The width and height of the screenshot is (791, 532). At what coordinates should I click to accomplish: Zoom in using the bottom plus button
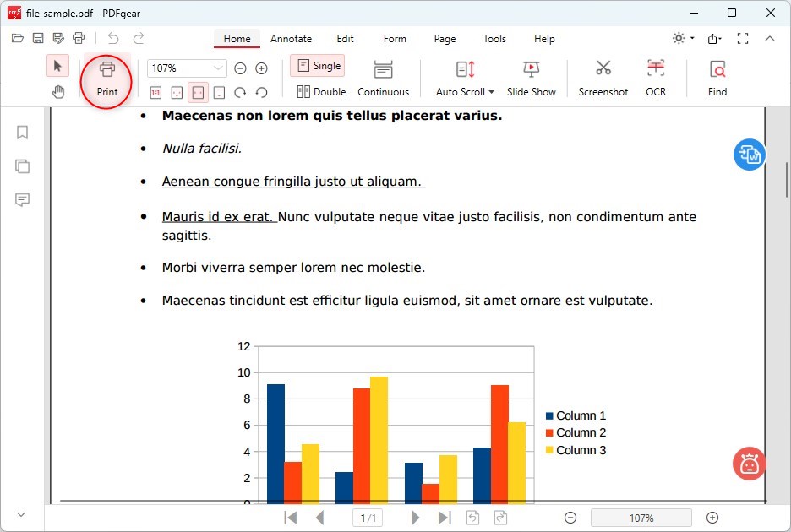pyautogui.click(x=712, y=518)
